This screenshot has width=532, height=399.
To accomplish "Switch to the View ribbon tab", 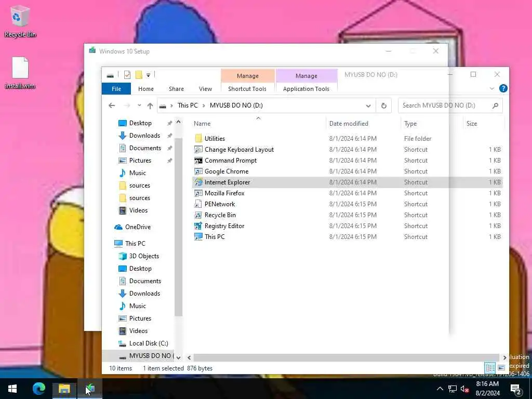I will (205, 88).
